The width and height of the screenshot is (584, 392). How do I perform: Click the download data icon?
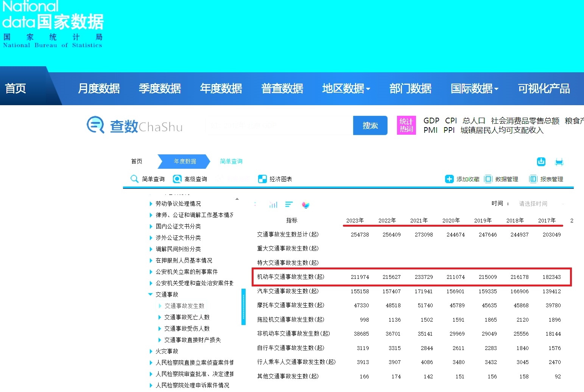pos(541,162)
